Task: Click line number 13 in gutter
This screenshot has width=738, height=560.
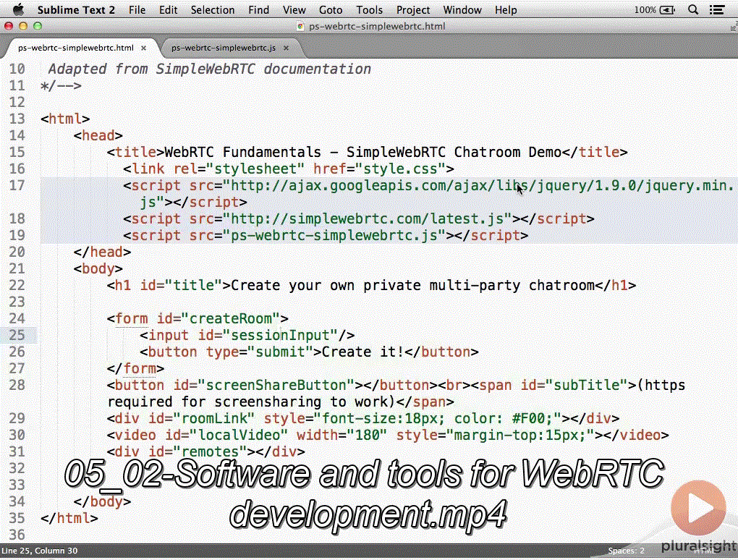Action: pos(17,119)
